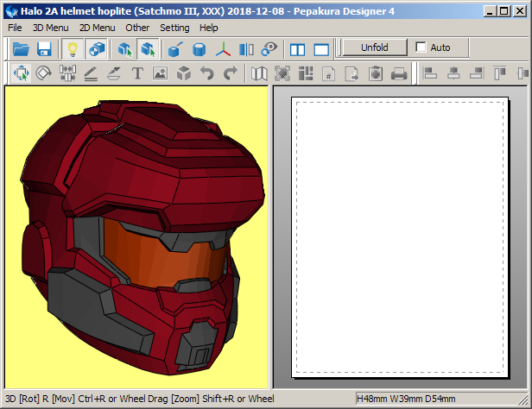Click the Redo arrow icon
The width and height of the screenshot is (532, 409).
(230, 74)
